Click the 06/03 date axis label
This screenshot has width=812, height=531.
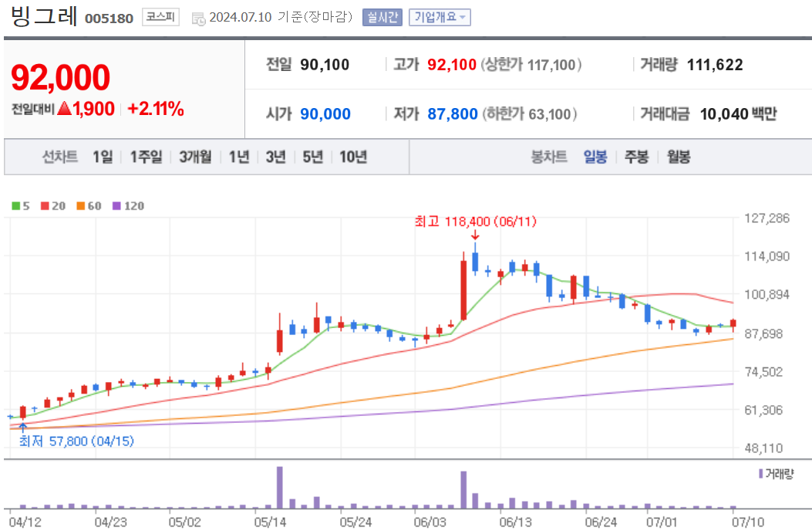click(x=430, y=523)
